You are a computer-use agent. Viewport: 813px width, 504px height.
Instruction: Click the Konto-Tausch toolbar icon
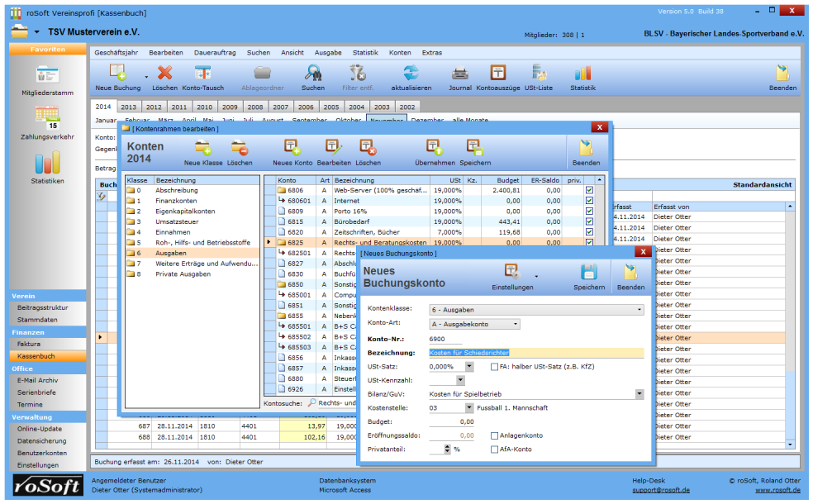pyautogui.click(x=202, y=73)
